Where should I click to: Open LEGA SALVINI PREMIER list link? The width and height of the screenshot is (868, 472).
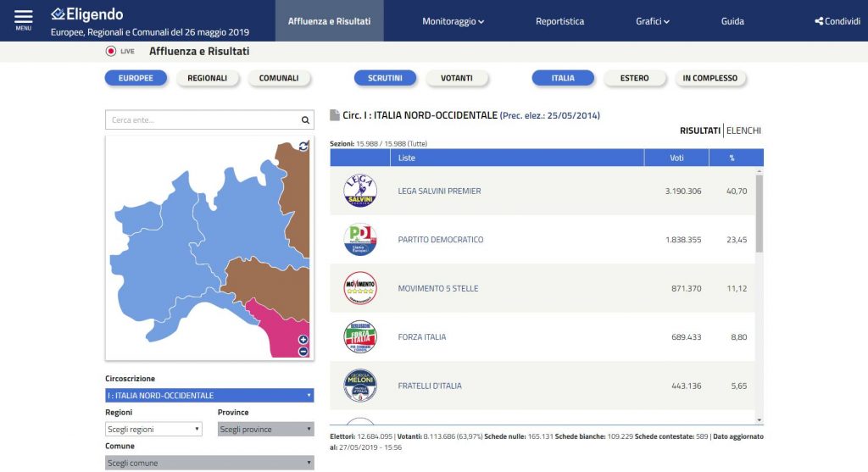coord(439,191)
